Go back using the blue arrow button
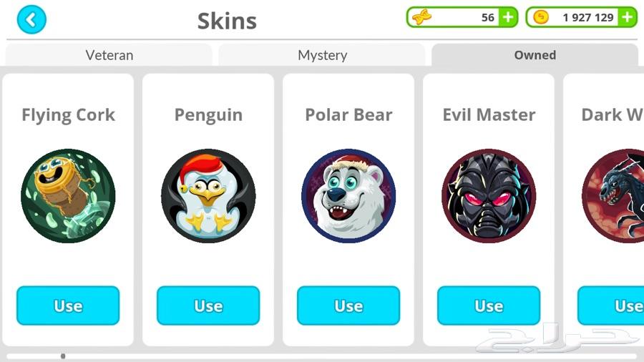This screenshot has width=644, height=362. coord(31,19)
